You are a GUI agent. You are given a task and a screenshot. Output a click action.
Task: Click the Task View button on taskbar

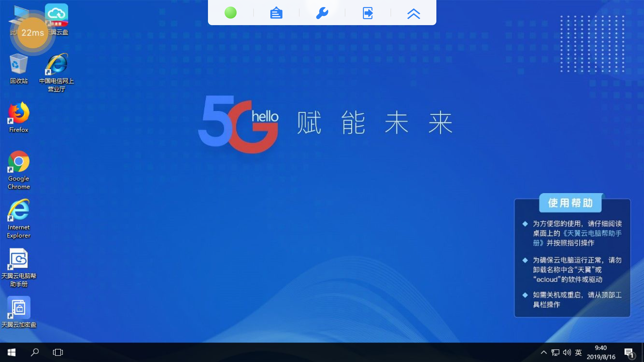click(x=57, y=352)
